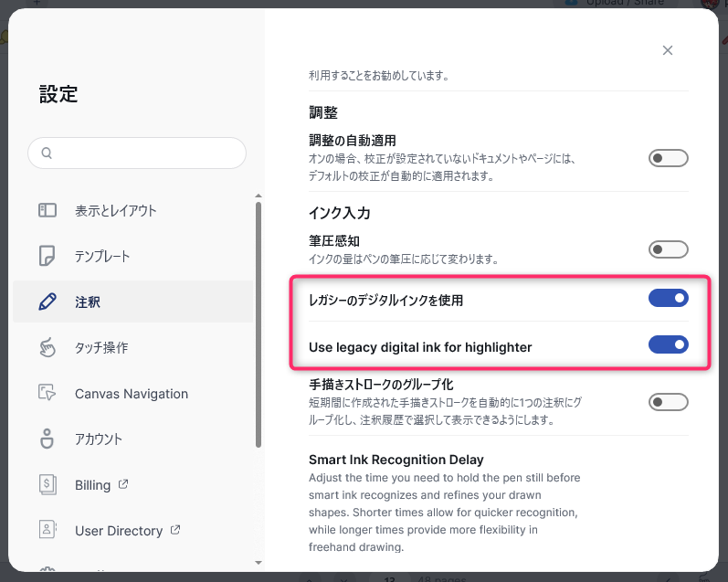Enable 手描きストロークのグループ化 toggle
Viewport: 728px width, 582px height.
click(x=668, y=401)
